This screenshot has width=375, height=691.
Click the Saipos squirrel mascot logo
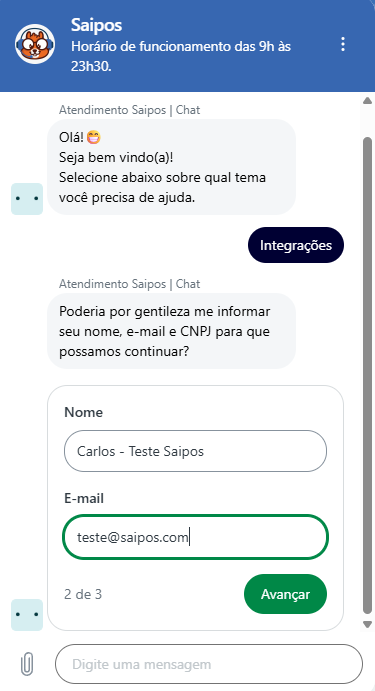pyautogui.click(x=35, y=44)
